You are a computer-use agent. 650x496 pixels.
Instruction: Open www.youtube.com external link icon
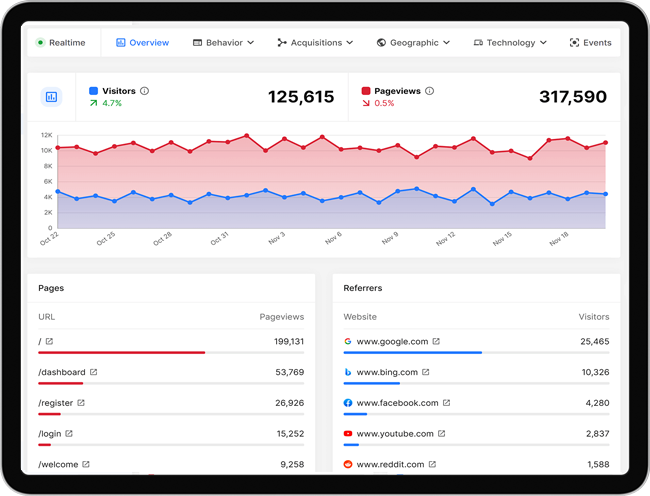click(x=441, y=433)
